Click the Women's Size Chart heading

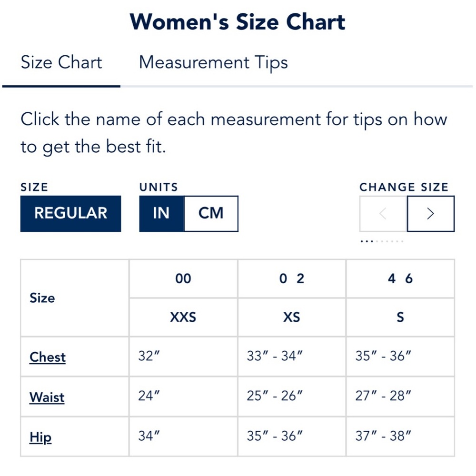coord(238,22)
